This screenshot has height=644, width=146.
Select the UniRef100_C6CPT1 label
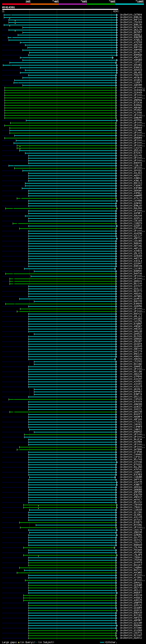pyautogui.click(x=131, y=633)
